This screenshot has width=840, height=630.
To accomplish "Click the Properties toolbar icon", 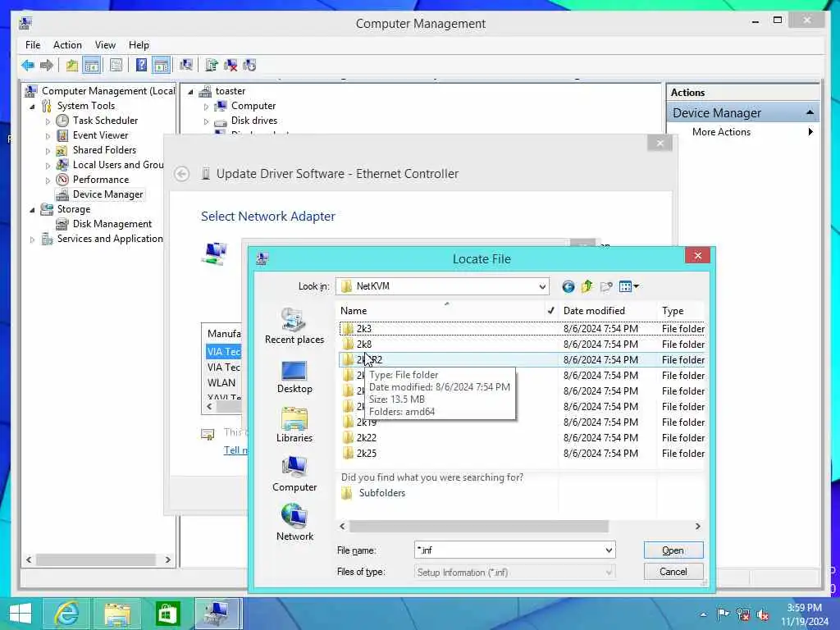I will point(116,66).
